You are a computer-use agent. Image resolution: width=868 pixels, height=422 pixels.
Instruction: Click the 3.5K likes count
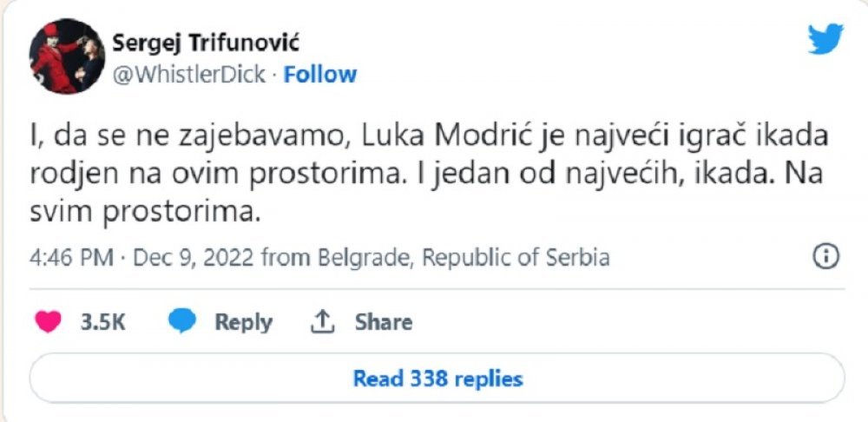[103, 322]
